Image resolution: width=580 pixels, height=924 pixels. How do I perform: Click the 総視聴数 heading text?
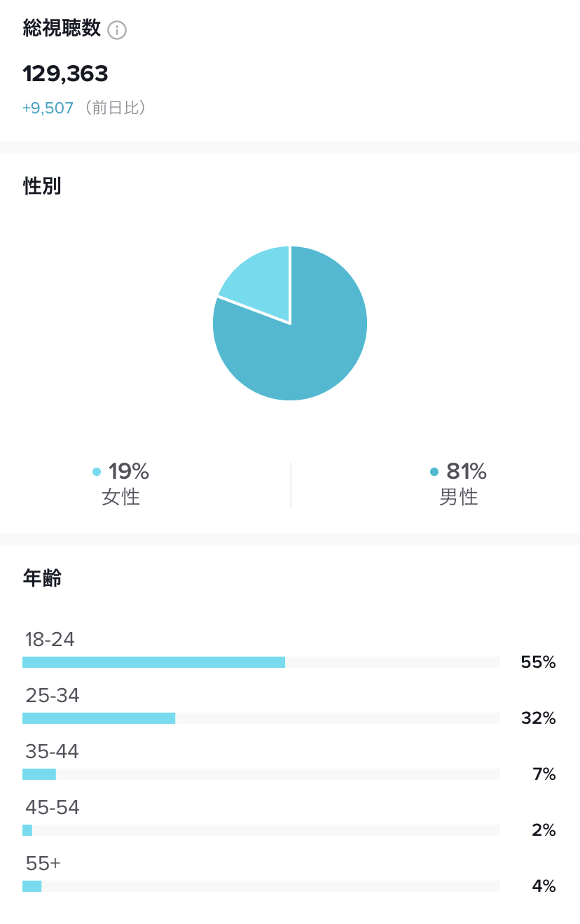click(62, 29)
